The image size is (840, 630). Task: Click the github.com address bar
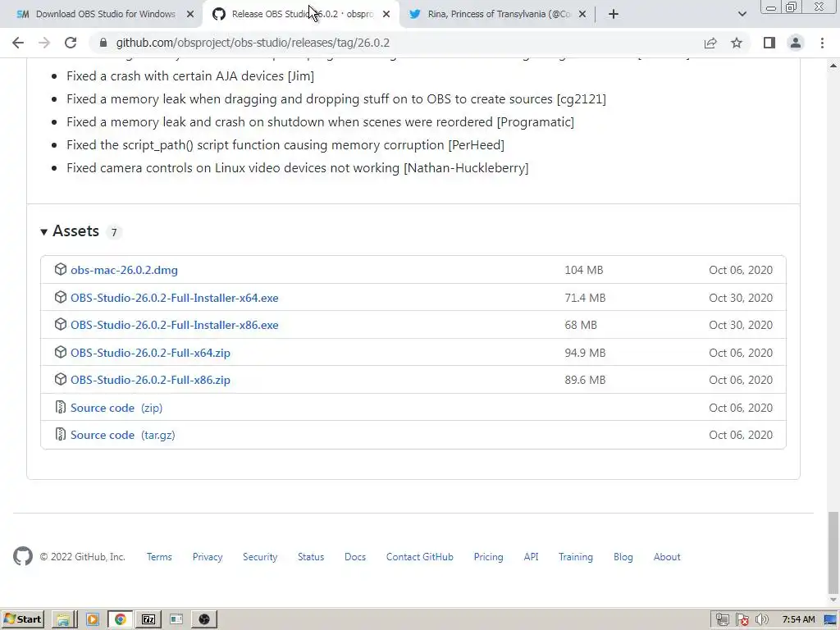tap(396, 43)
